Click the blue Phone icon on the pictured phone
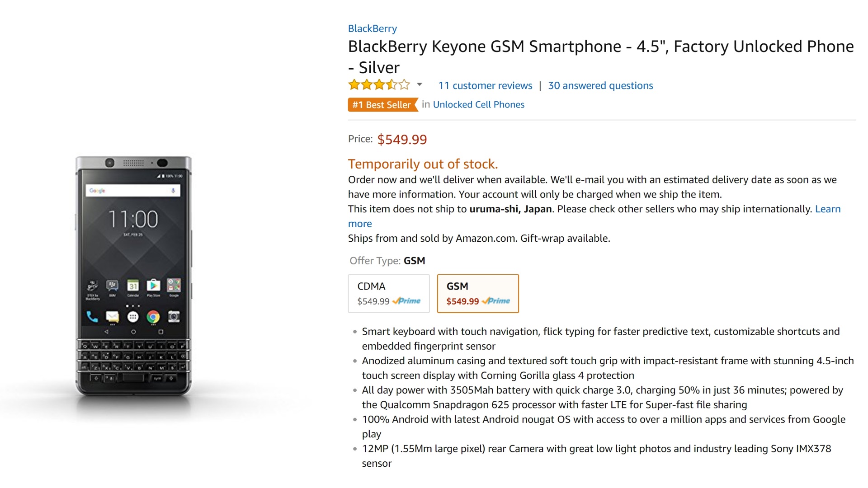 coord(92,317)
